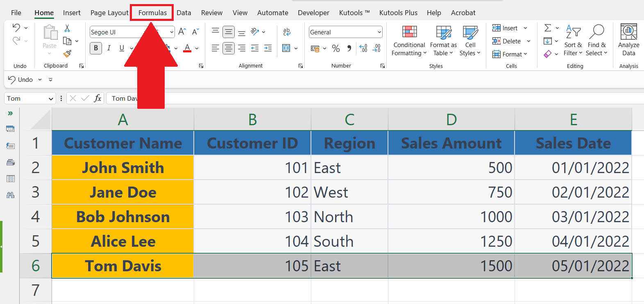
Task: Click the Increase Decimal icon
Action: coord(363,48)
